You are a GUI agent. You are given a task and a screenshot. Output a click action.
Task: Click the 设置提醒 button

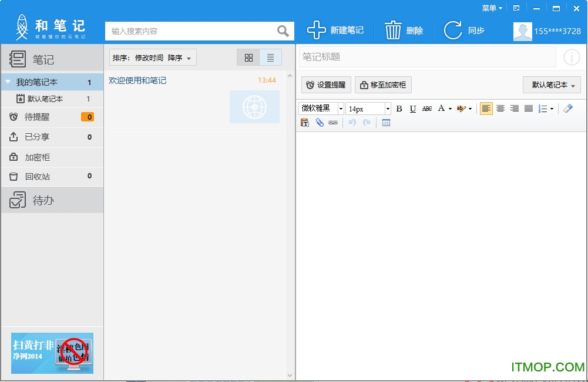pyautogui.click(x=326, y=85)
